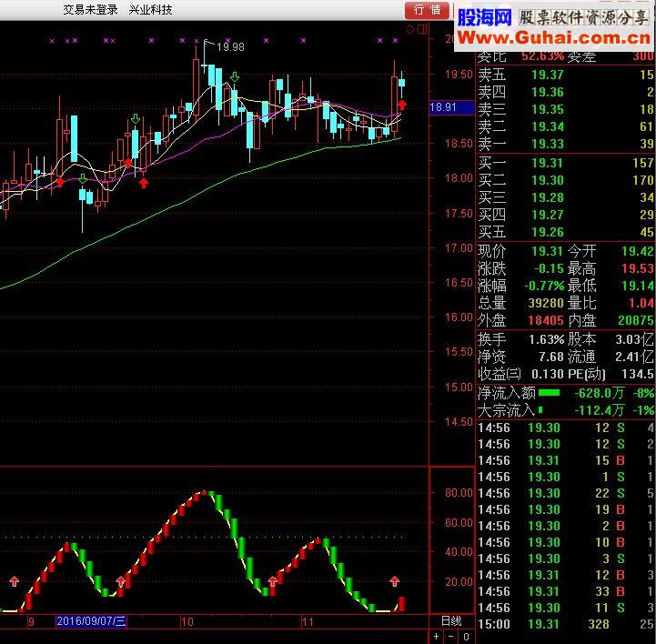
Task: Open the 行情 quotes button
Action: tap(427, 10)
